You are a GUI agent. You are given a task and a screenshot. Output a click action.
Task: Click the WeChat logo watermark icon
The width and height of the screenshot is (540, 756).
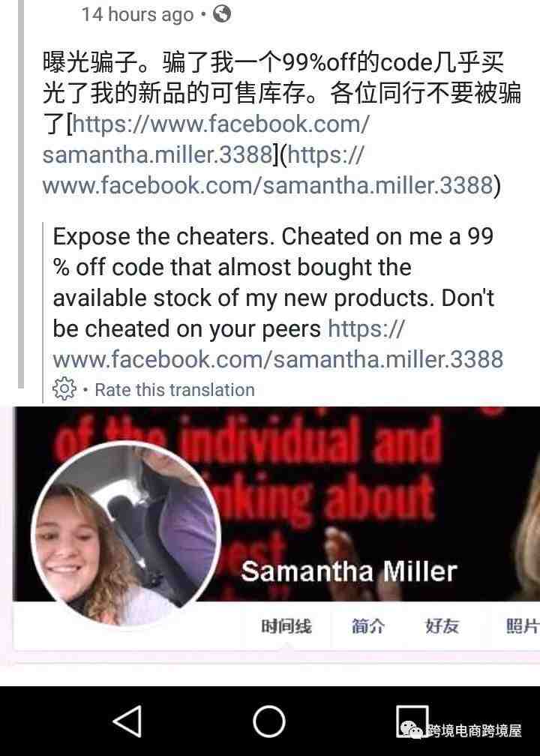(x=412, y=730)
